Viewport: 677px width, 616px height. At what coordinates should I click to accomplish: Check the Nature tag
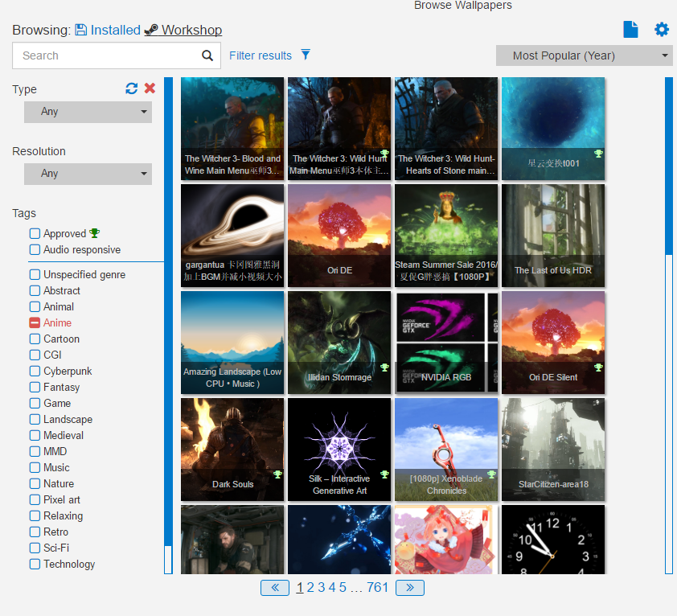35,484
